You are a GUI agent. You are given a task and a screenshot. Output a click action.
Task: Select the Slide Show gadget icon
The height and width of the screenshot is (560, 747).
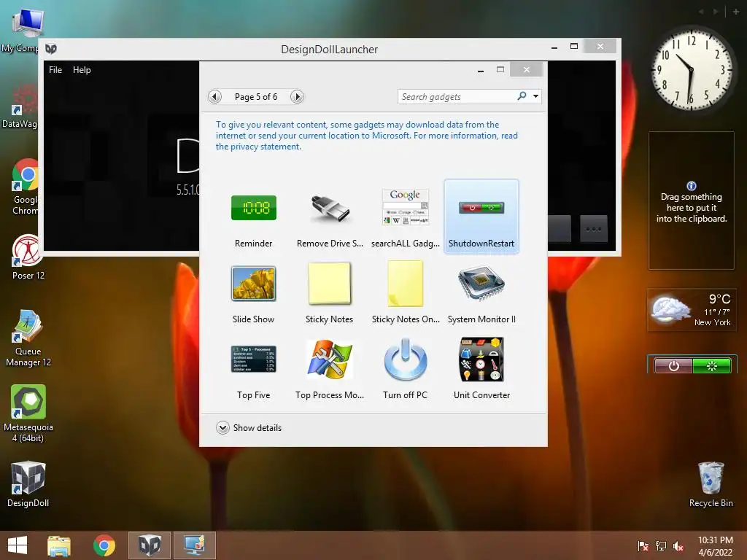pos(253,284)
